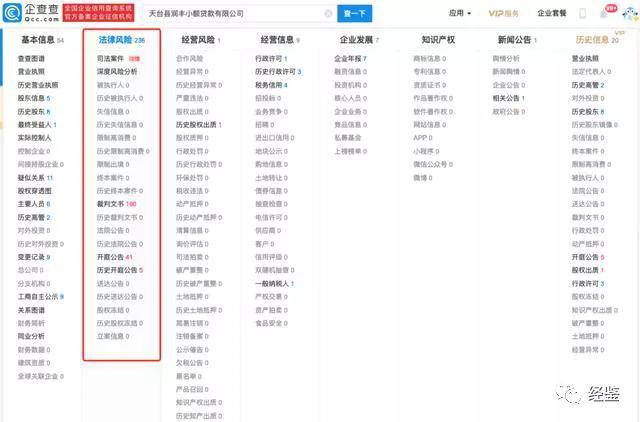Open 微信公众号 entry

click(433, 164)
